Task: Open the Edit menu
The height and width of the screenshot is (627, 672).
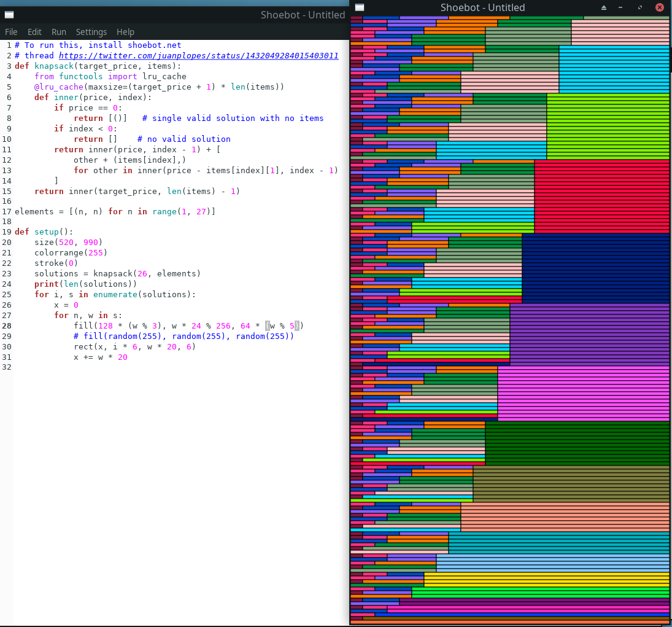Action: pos(34,32)
